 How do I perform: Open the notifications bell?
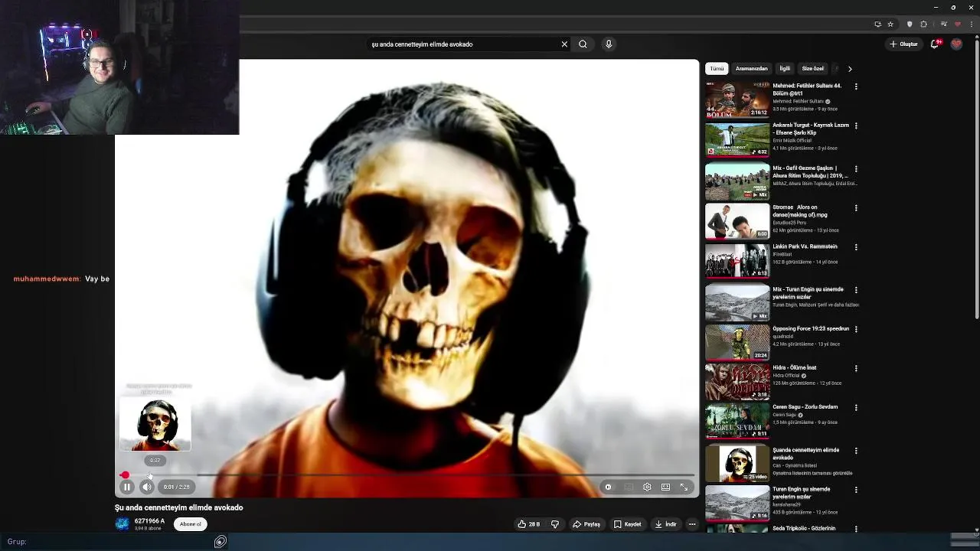click(935, 44)
